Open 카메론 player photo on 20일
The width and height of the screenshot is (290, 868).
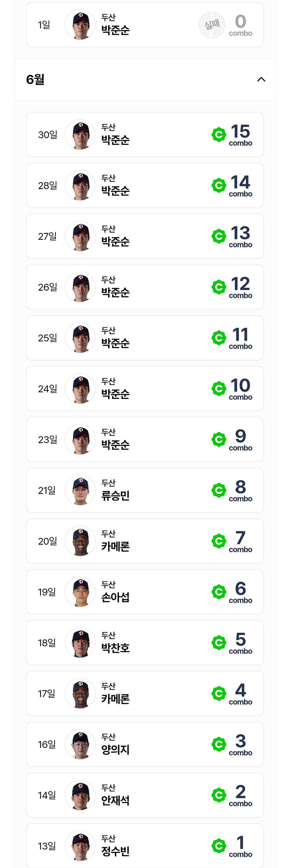pyautogui.click(x=80, y=541)
